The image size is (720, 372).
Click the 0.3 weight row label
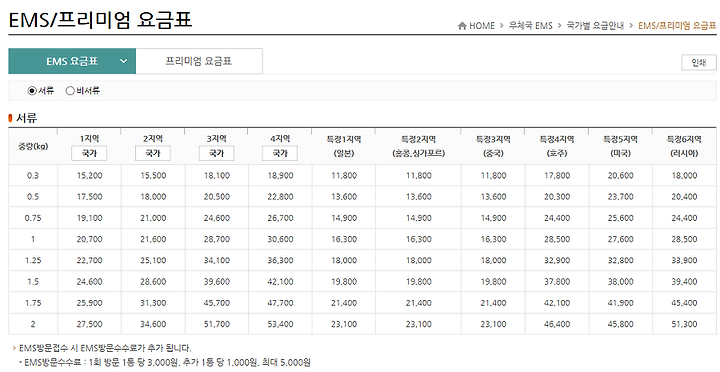(x=33, y=175)
